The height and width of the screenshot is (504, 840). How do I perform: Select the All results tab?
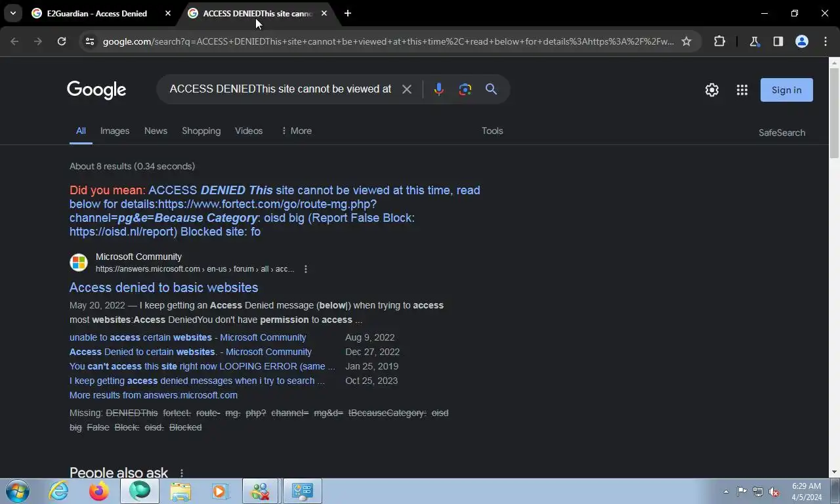coord(81,131)
